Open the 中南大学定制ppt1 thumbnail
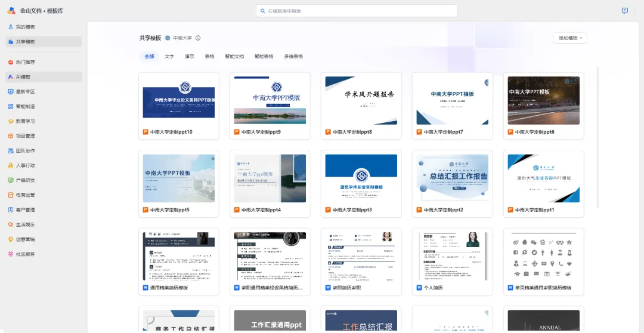Screen dimensions: 644x333 [x=543, y=178]
